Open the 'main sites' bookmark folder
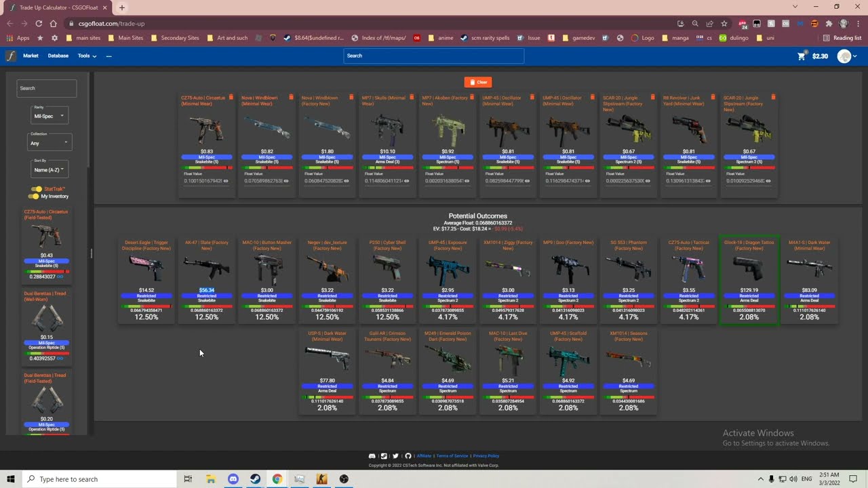Image resolution: width=868 pixels, height=488 pixels. click(x=83, y=38)
